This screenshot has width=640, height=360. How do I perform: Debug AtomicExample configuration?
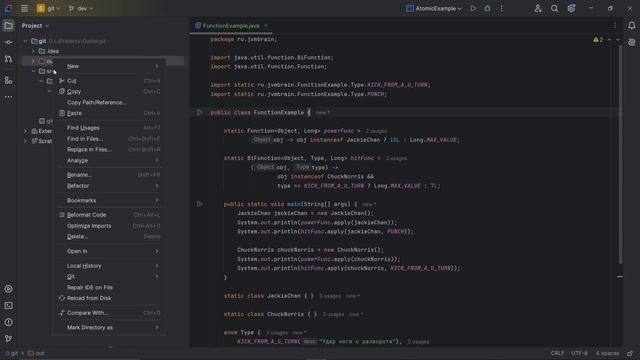(x=487, y=8)
